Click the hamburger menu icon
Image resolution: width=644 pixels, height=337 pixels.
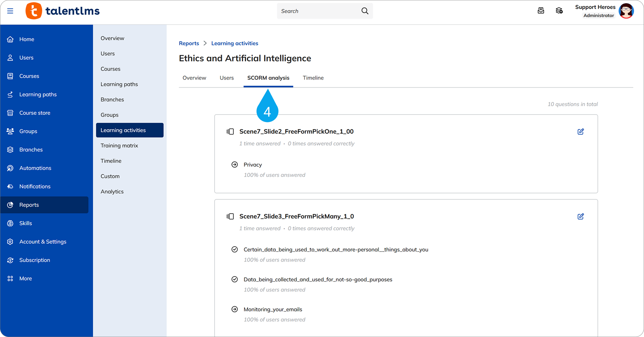click(x=10, y=11)
